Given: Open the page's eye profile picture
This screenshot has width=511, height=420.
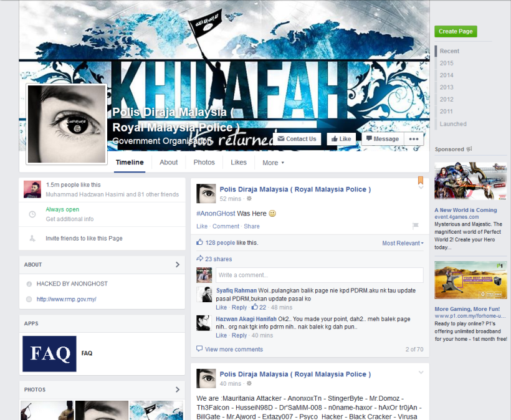Looking at the screenshot, I should (x=66, y=124).
